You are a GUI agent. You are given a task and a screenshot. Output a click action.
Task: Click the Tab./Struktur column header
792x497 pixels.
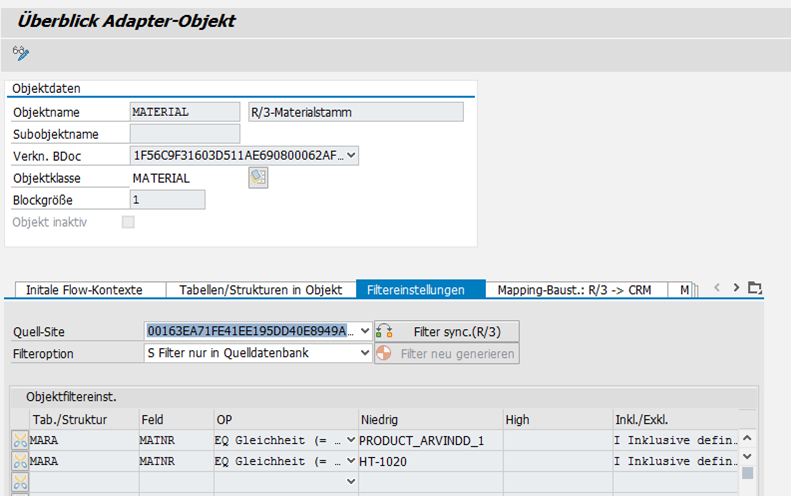point(84,420)
